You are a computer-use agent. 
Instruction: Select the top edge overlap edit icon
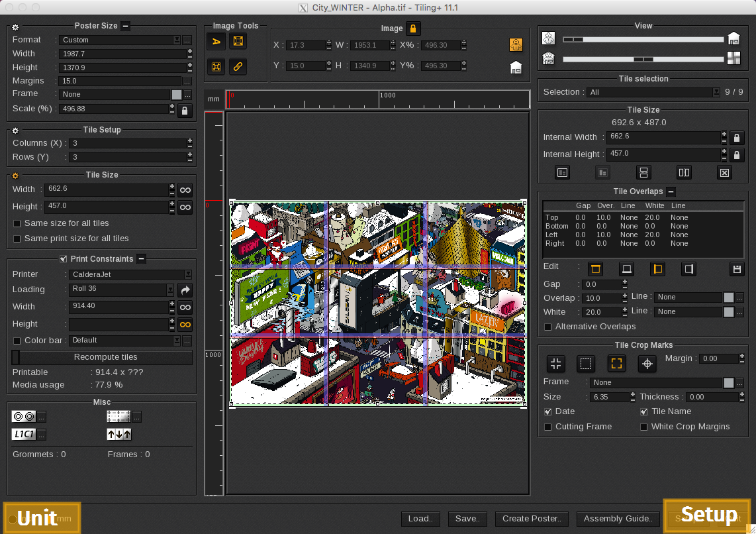595,268
